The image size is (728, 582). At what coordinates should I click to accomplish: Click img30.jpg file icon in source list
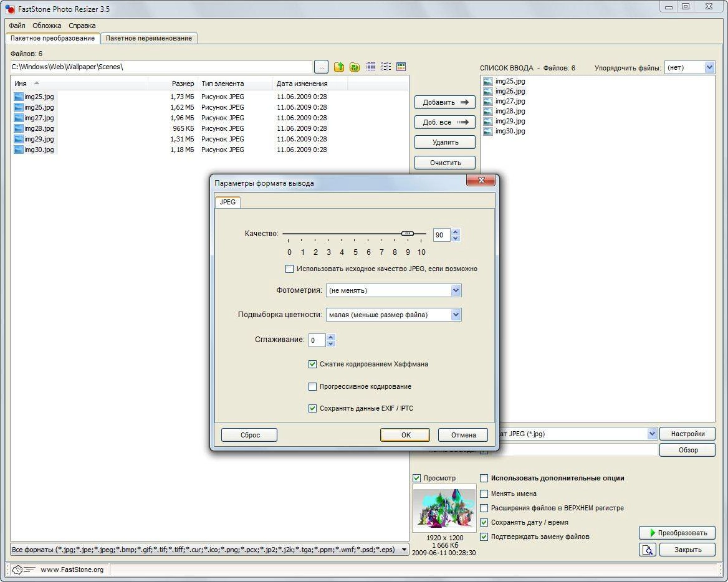[x=19, y=150]
